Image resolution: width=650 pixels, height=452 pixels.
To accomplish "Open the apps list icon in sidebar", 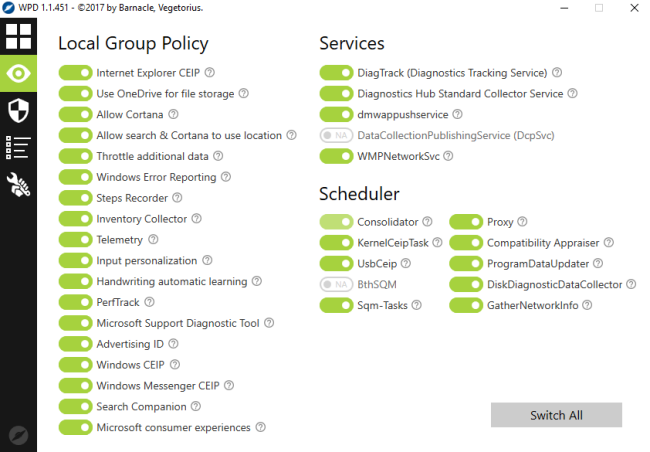I will point(18,147).
